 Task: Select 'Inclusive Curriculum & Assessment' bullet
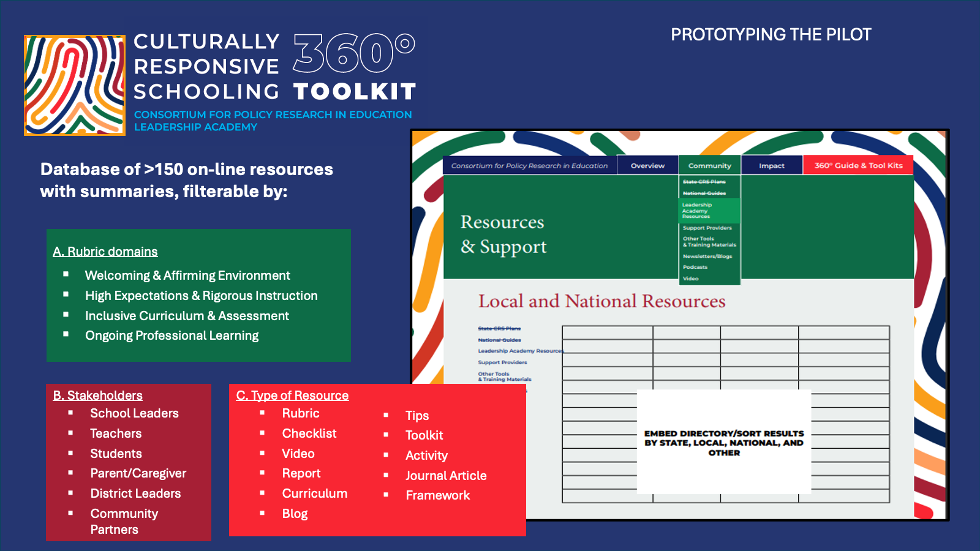click(187, 316)
